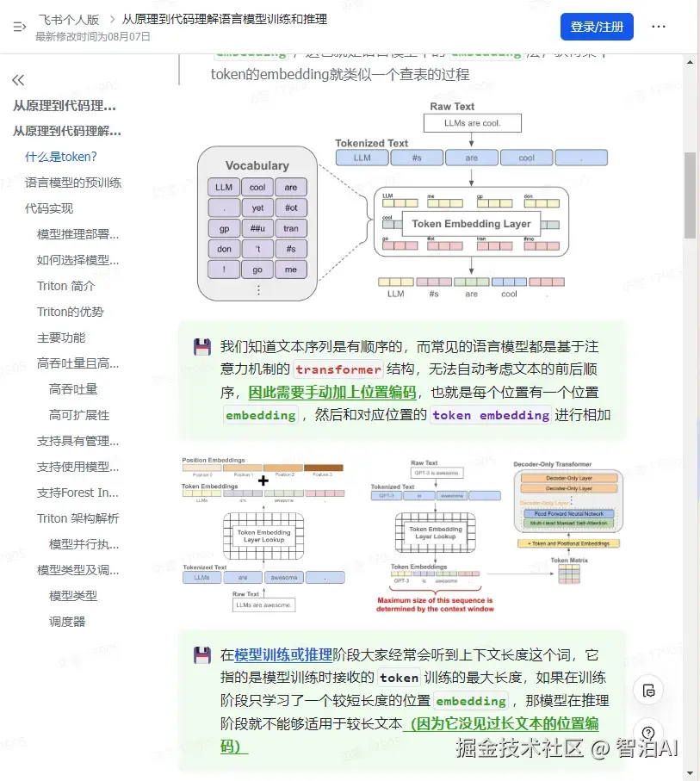Select outline item 支持使用模型...
This screenshot has width=700, height=781.
[77, 468]
